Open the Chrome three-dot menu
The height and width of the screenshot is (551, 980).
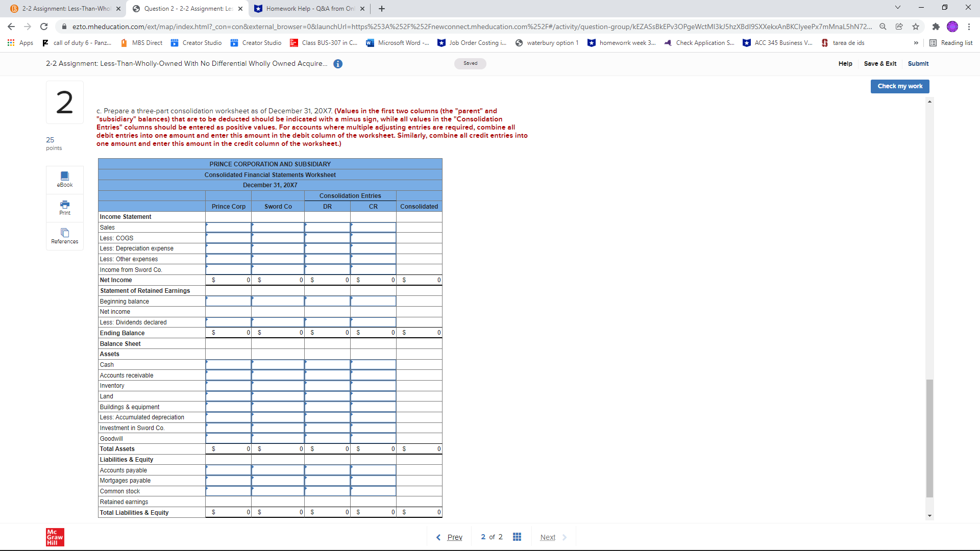click(x=969, y=27)
